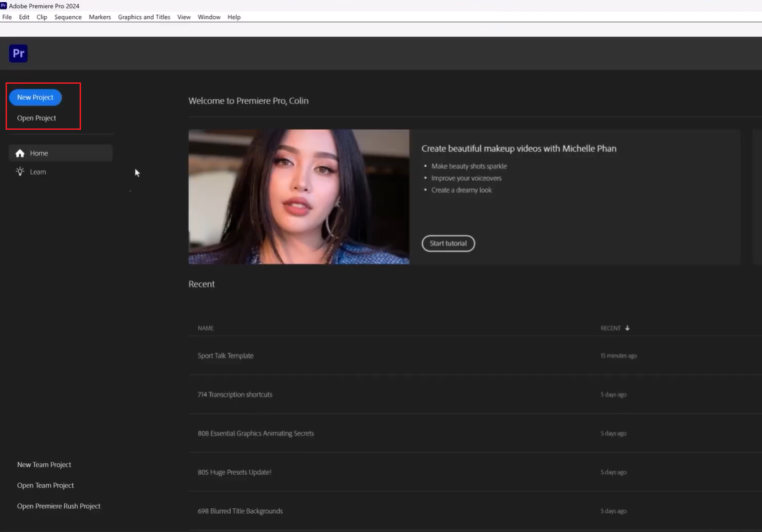Open the 808 Essential Graphics Animating Secrets project

256,433
